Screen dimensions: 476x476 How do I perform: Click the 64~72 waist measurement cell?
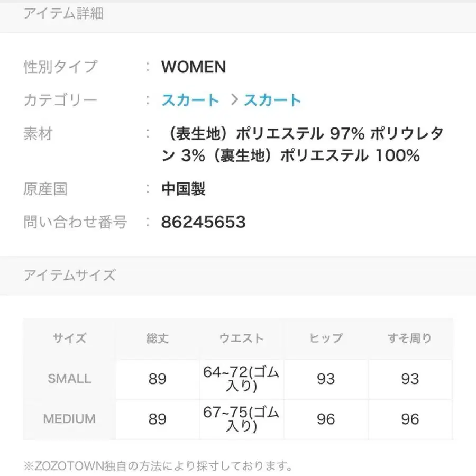241,379
